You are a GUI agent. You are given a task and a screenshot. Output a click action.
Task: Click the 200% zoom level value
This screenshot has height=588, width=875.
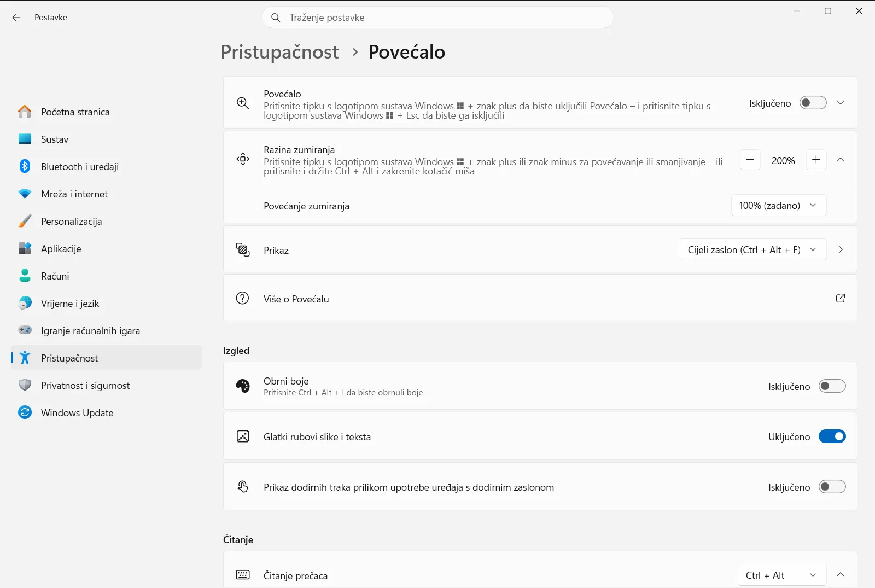click(783, 161)
